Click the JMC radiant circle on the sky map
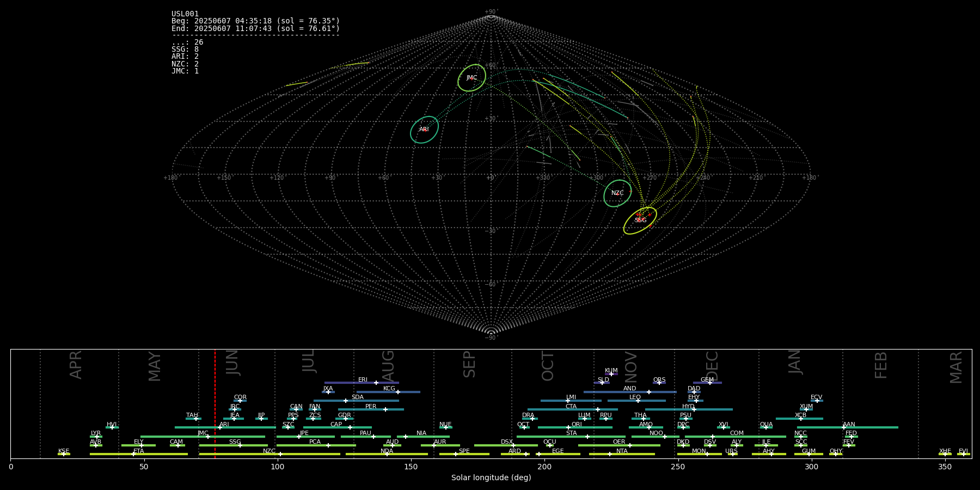This screenshot has width=980, height=490. [x=471, y=78]
